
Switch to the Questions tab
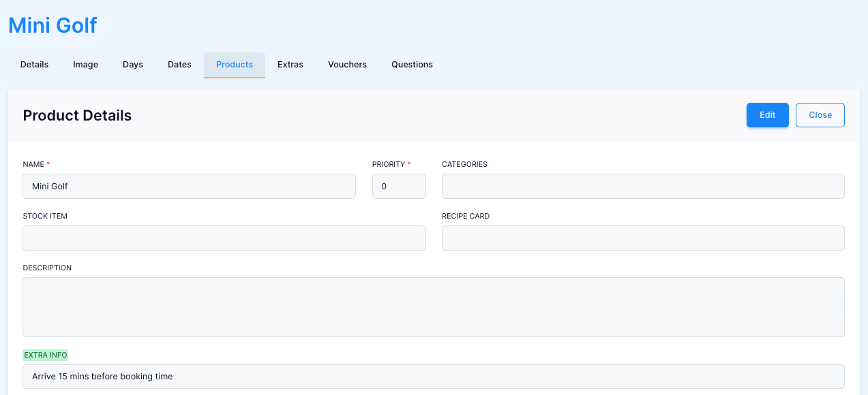pyautogui.click(x=412, y=65)
